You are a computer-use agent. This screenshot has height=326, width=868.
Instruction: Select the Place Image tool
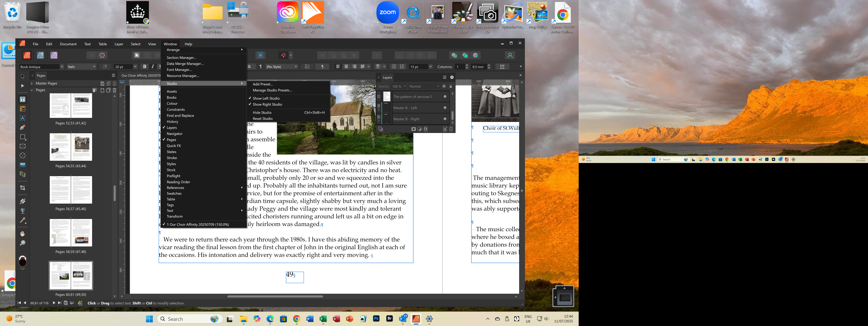point(23,165)
